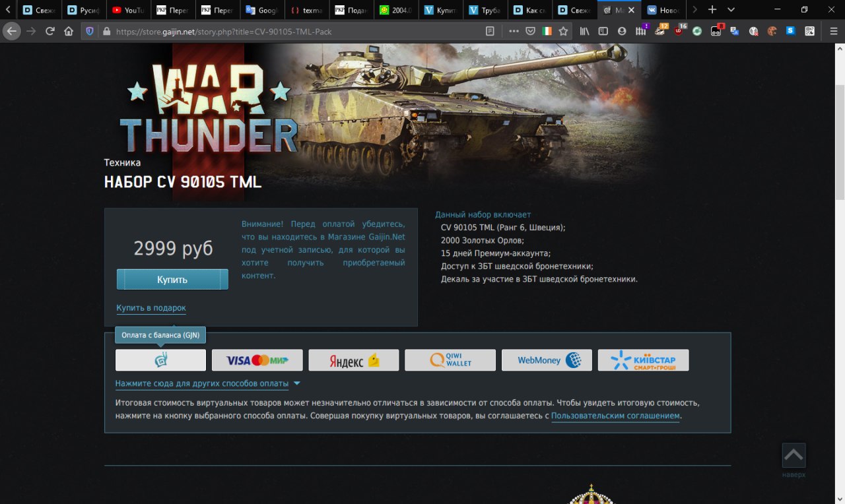Open uBlock Origin icon showing 16
The image size is (845, 504).
point(679,30)
